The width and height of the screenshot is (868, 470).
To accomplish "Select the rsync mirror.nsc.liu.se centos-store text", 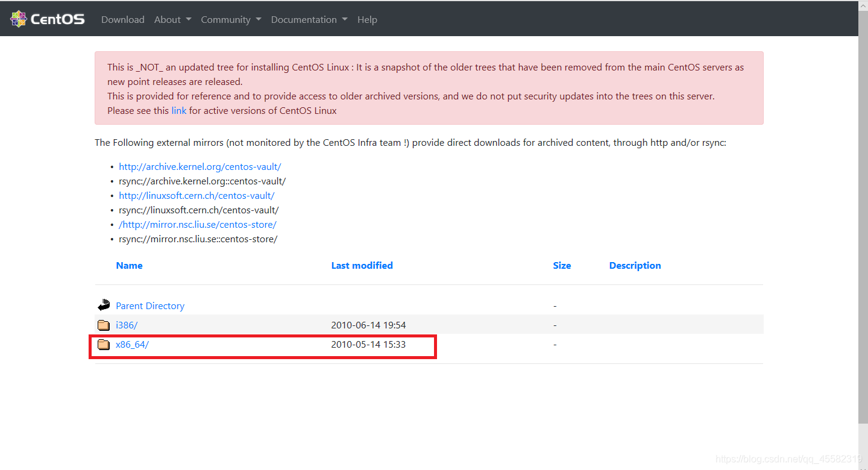I will tap(198, 239).
